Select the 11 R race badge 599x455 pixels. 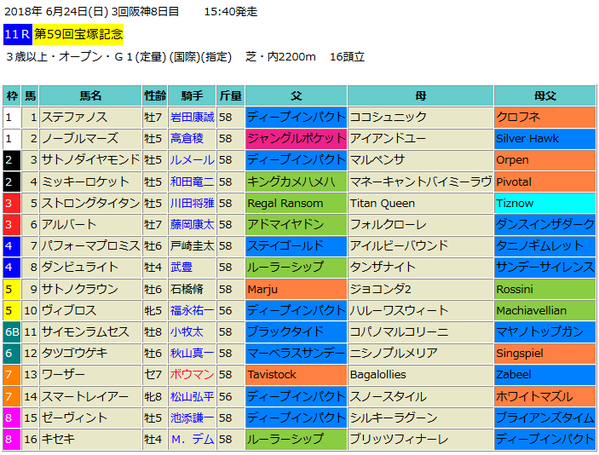pyautogui.click(x=18, y=34)
